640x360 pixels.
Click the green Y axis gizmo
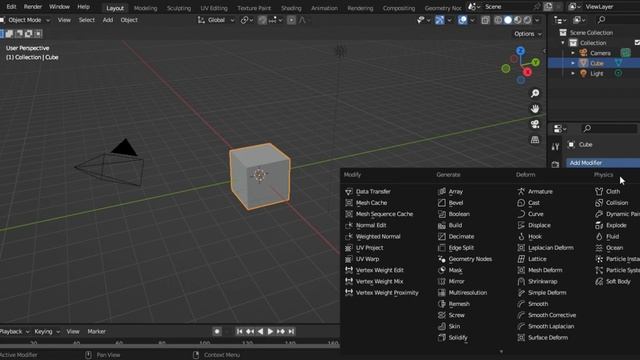click(536, 62)
